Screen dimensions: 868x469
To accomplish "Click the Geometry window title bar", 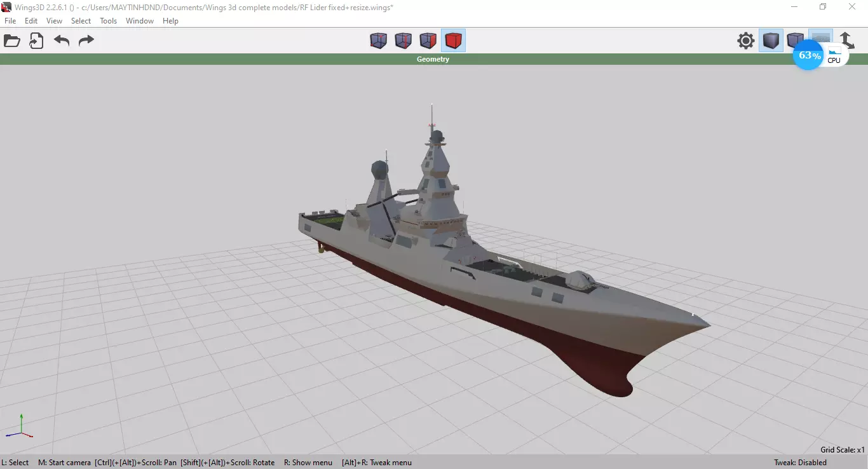I will [433, 59].
